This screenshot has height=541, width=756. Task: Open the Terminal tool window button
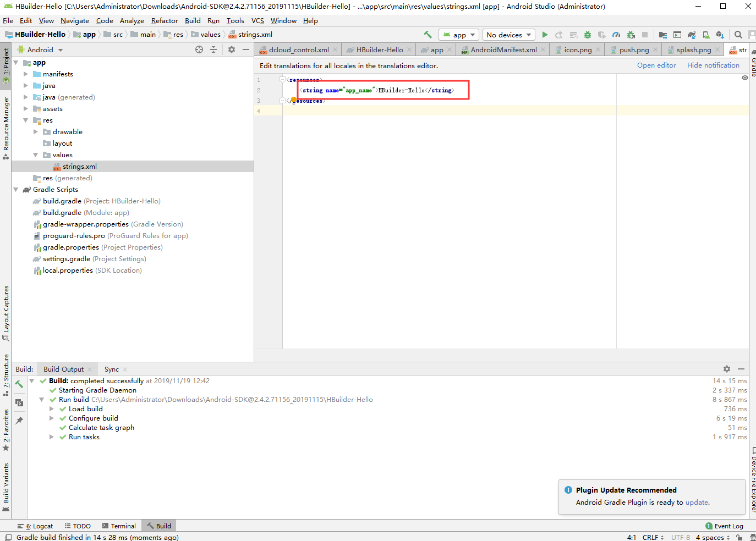pos(119,526)
